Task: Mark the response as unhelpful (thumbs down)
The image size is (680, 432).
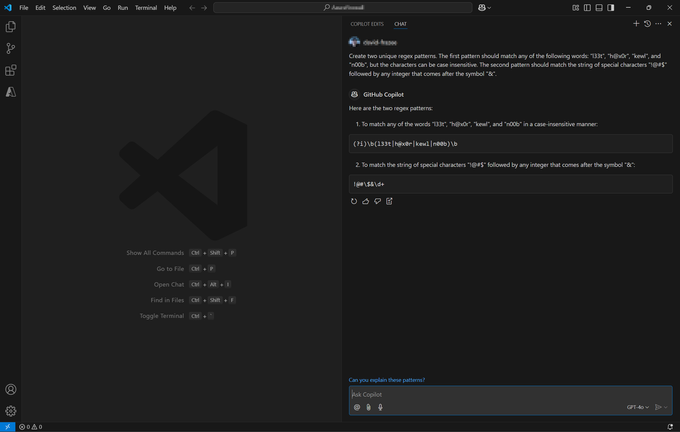Action: (x=377, y=201)
